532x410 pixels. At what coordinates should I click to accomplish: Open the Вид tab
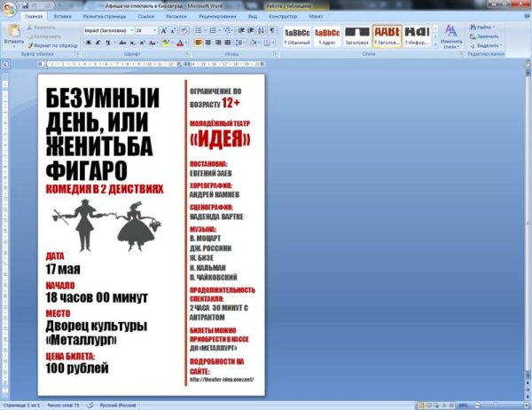pyautogui.click(x=253, y=16)
